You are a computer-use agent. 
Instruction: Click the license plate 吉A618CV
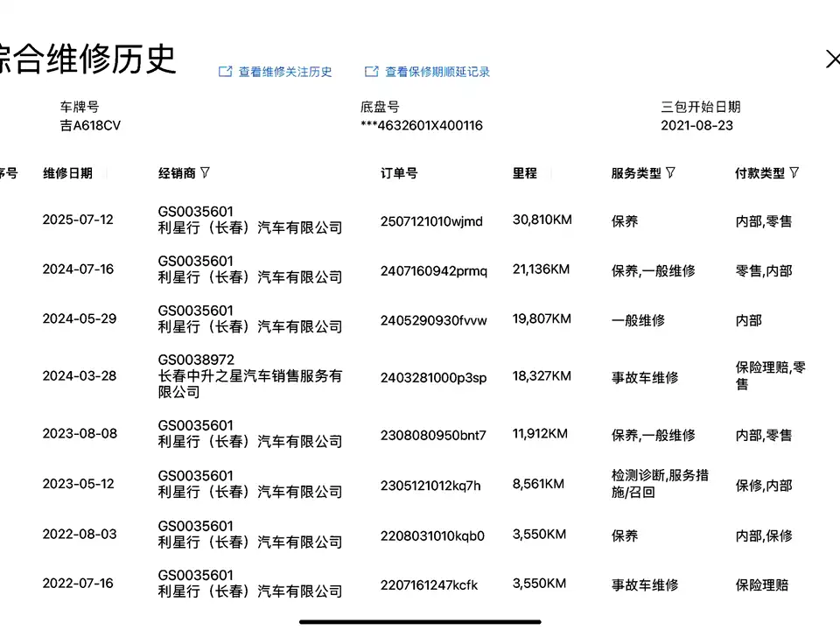point(90,125)
